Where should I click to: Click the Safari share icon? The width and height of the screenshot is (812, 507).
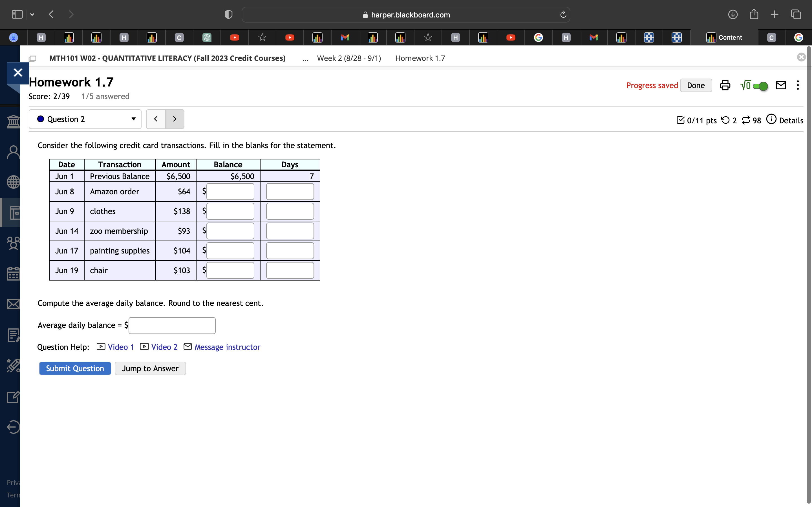pyautogui.click(x=754, y=14)
